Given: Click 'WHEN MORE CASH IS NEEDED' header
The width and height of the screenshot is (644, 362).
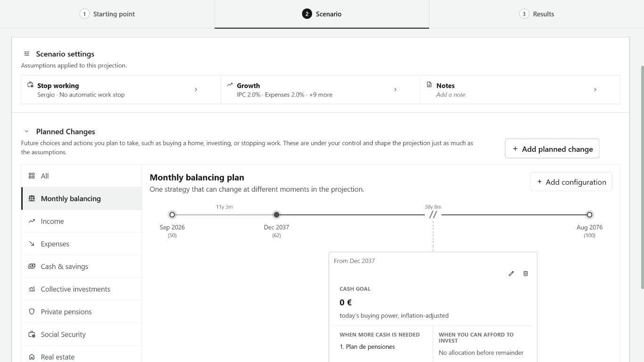Looking at the screenshot, I should 380,335.
